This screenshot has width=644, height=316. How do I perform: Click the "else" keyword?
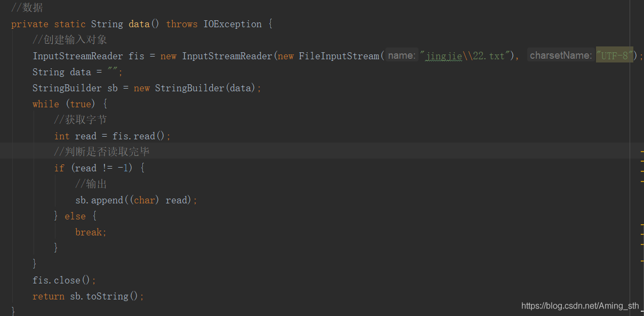[75, 216]
